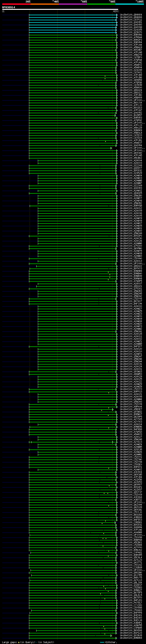The image size is (146, 644).
Task: Select hit UniRef100_Q75IK0
Action: [x=131, y=246]
